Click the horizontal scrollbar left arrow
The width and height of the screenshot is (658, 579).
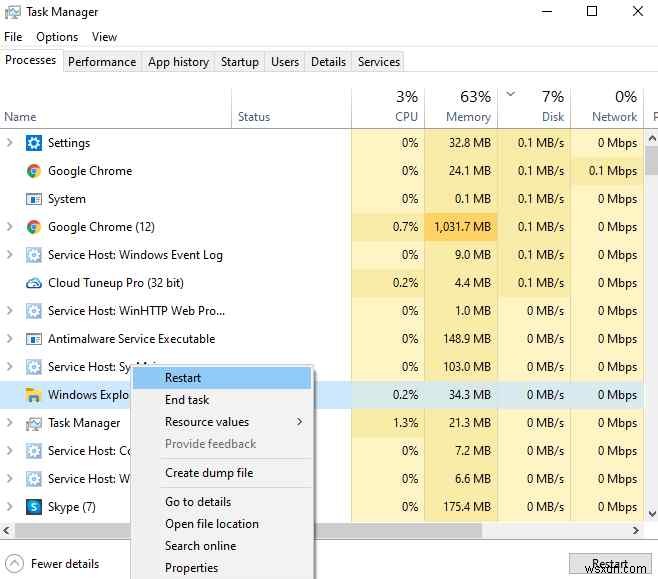click(6, 530)
